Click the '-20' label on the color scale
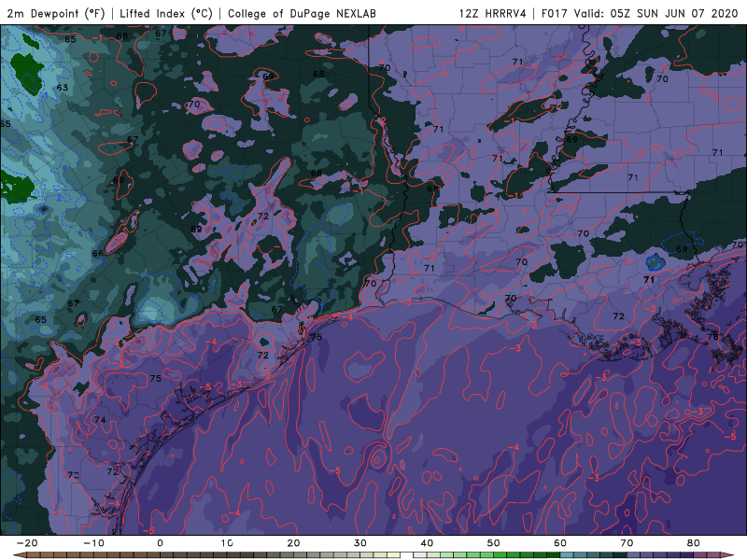This screenshot has height=560, width=747. [27, 543]
